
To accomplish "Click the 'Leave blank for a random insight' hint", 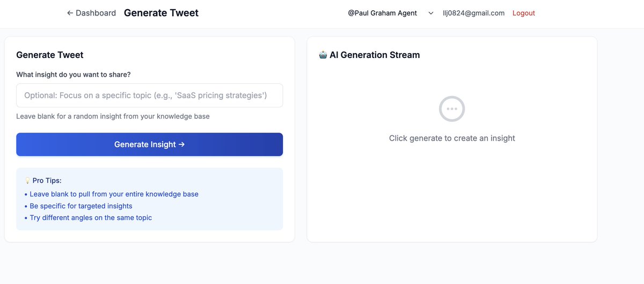I will pos(113,116).
